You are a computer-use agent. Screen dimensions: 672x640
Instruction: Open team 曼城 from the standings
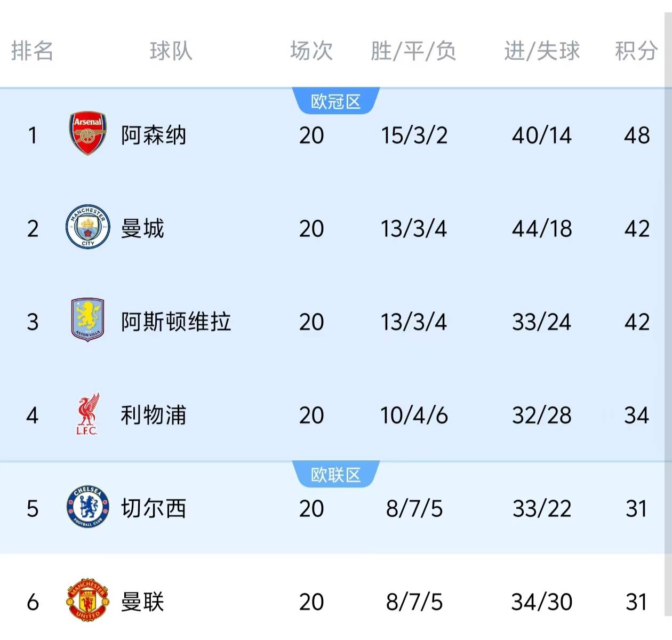[x=142, y=228]
